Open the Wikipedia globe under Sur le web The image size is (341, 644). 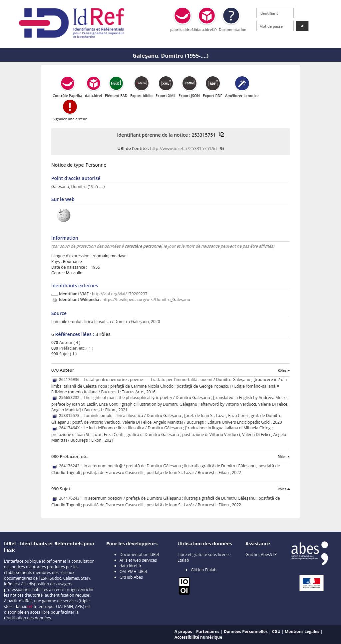[x=64, y=215]
